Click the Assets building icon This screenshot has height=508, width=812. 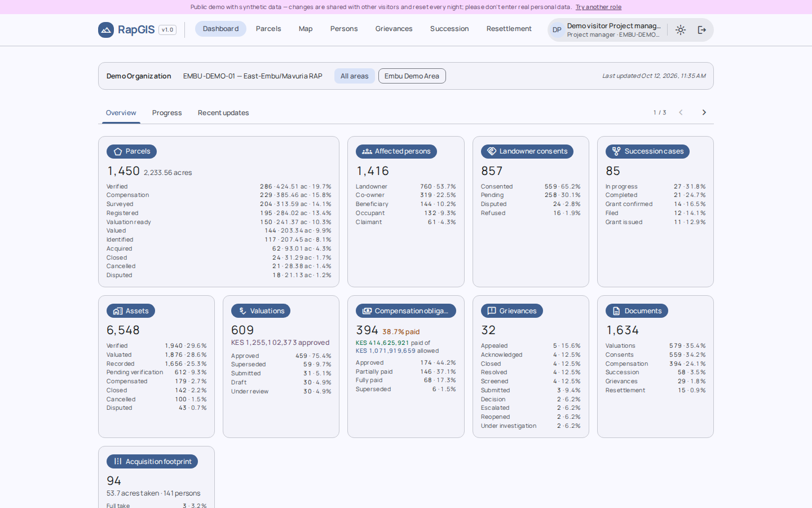coord(118,311)
